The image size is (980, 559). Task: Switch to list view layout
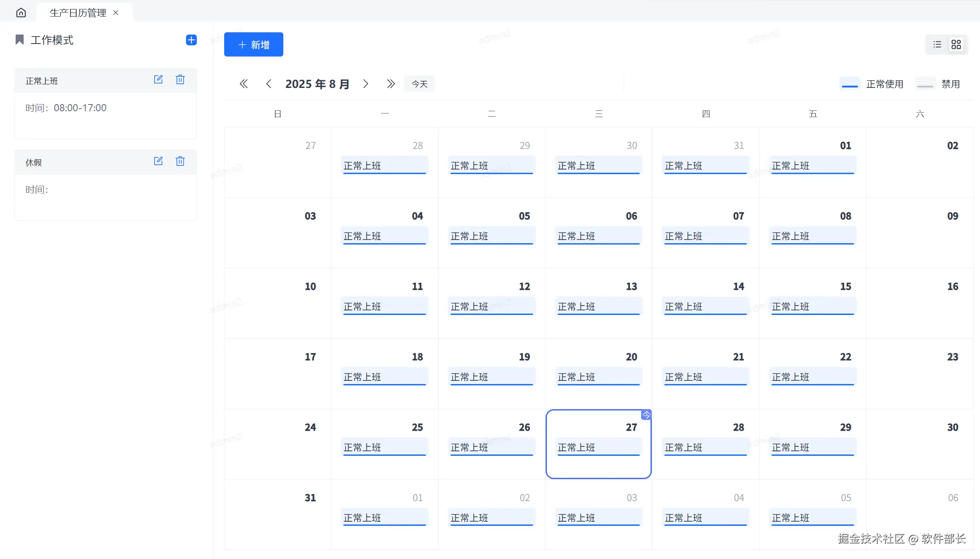click(937, 44)
